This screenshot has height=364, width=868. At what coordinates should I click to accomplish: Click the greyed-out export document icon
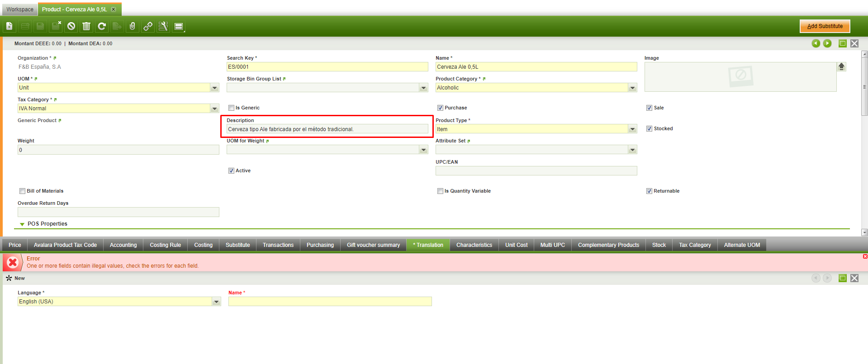pos(117,26)
